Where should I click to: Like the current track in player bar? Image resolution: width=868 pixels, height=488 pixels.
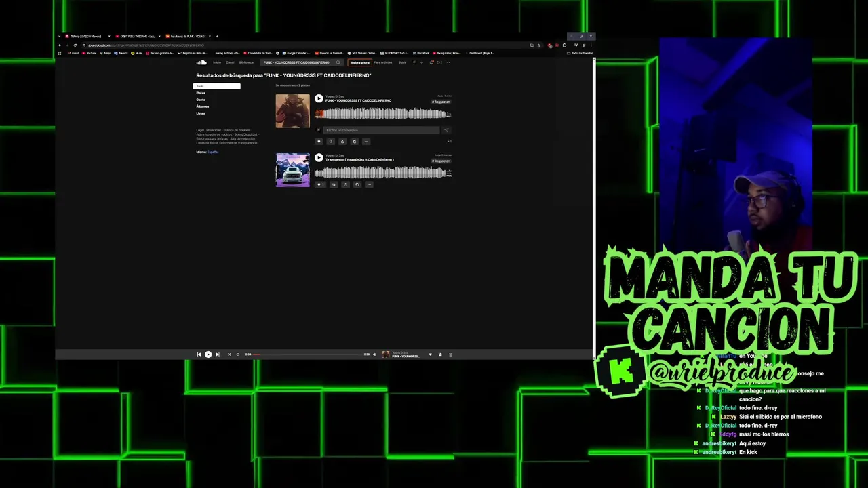[x=430, y=354]
